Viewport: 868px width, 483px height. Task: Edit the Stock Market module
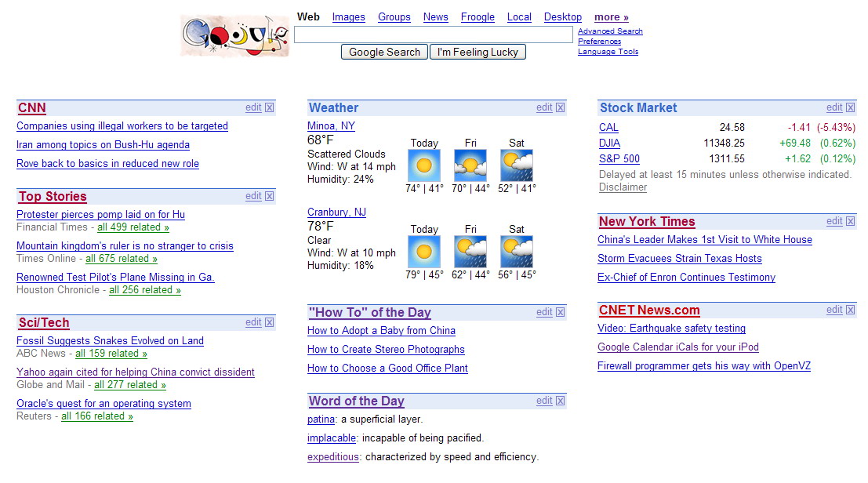pos(834,107)
